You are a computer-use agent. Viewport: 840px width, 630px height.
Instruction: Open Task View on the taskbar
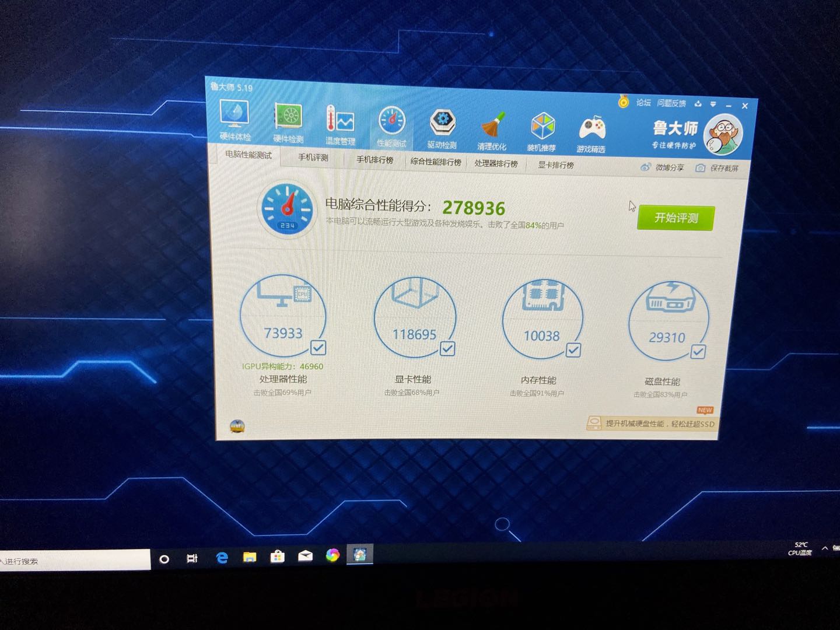(x=192, y=558)
